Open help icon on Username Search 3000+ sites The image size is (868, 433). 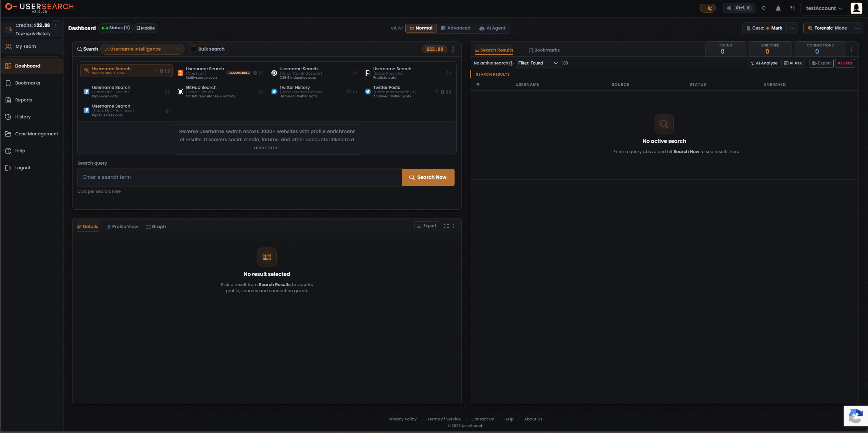click(x=155, y=71)
